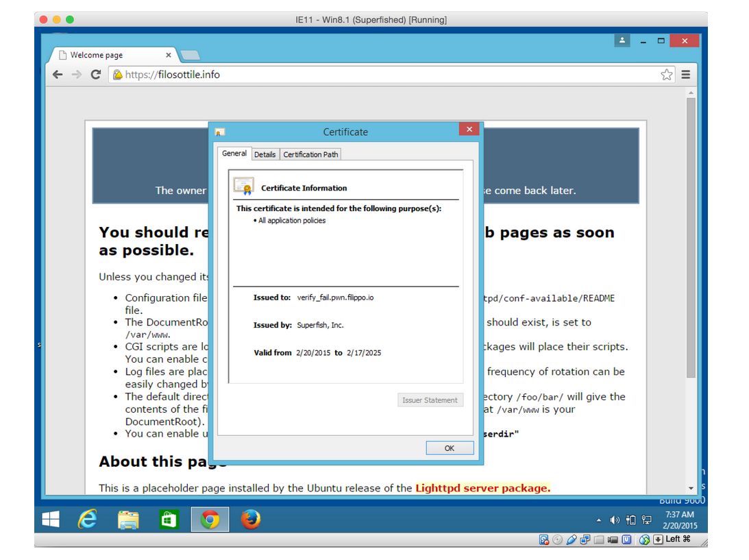Image resolution: width=749 pixels, height=560 pixels.
Task: Click the 'All application policies' text
Action: (292, 220)
